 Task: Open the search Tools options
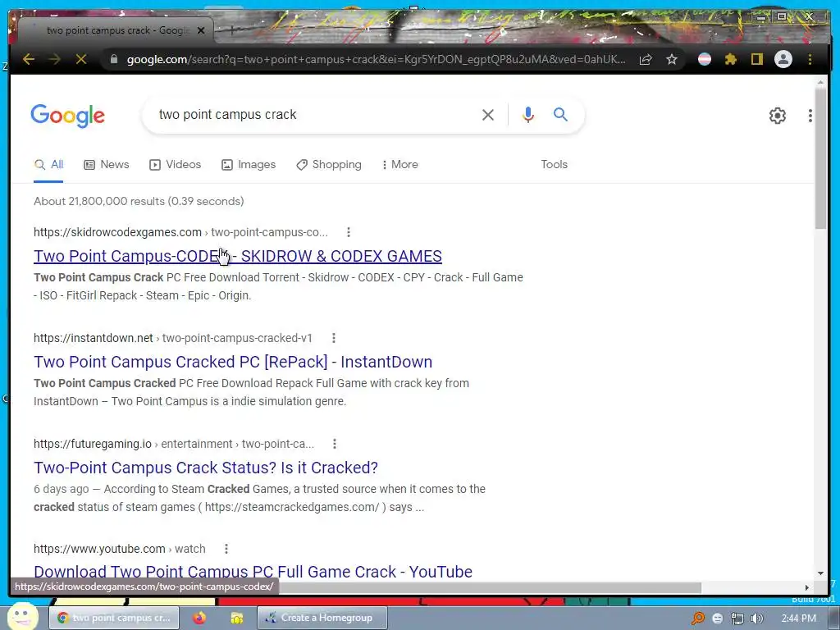pos(554,164)
